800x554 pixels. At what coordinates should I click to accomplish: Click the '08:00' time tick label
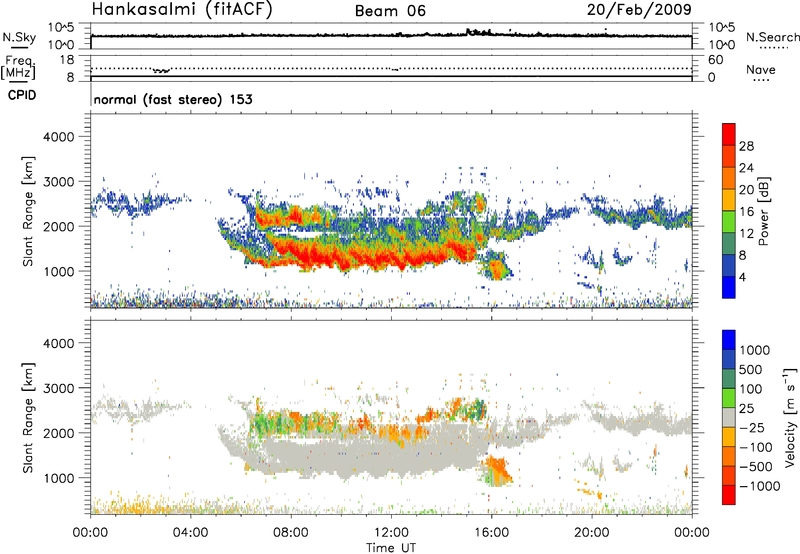(291, 533)
